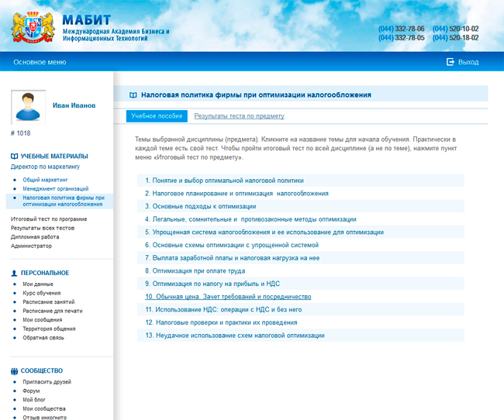Open Итоговый тест по программе
Screen dimensions: 504x420
click(49, 219)
